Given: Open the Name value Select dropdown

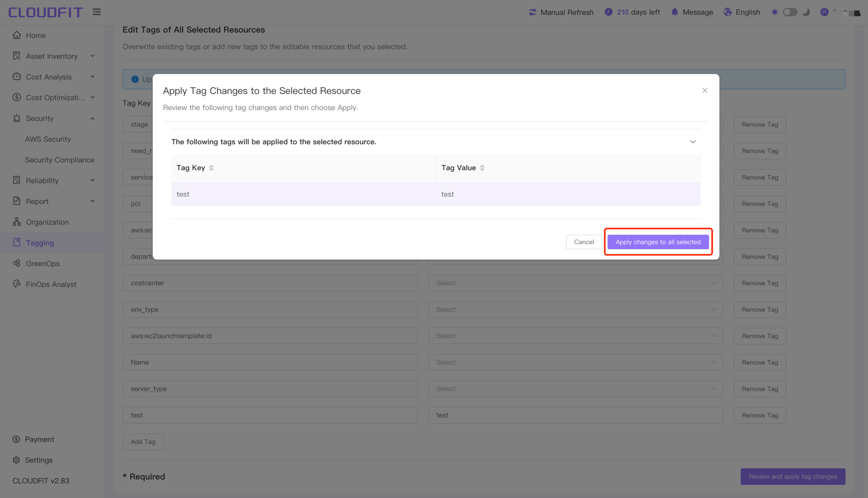Looking at the screenshot, I should click(576, 363).
